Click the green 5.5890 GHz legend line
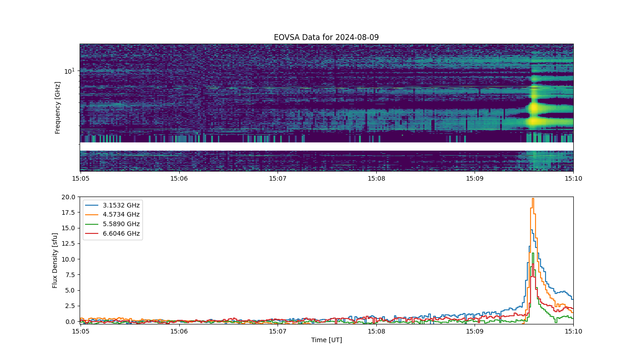 pyautogui.click(x=92, y=224)
